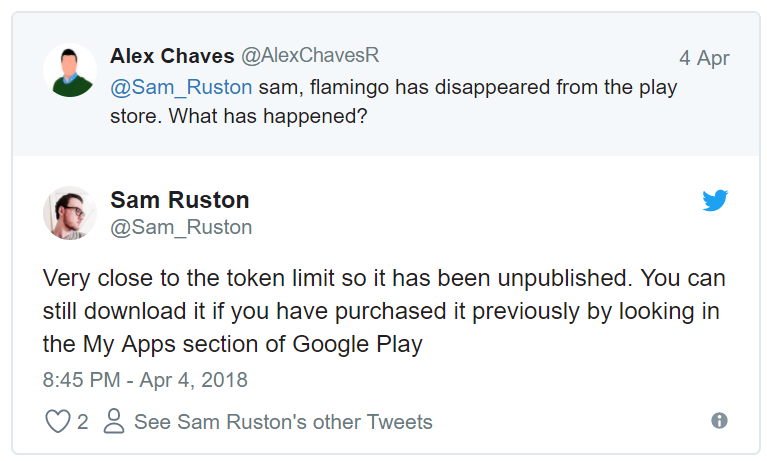Open Sam Ruston's profile picture
This screenshot has height=461, width=767.
69,212
